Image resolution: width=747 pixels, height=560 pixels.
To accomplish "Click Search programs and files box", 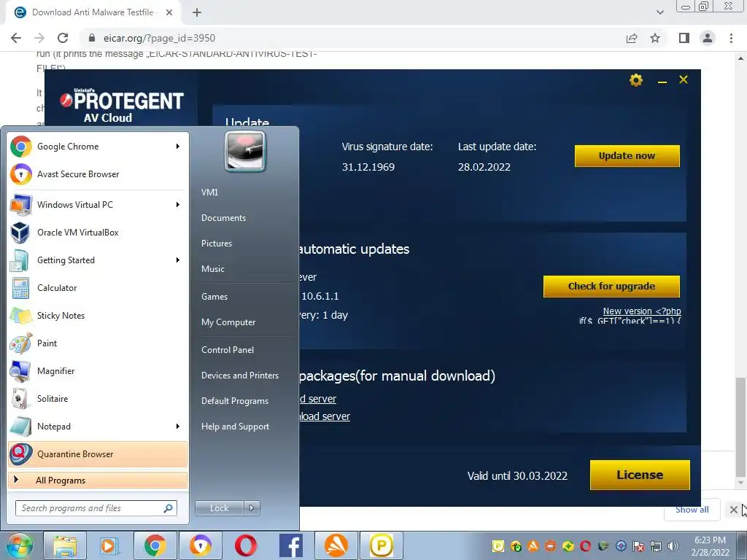I will [x=96, y=508].
